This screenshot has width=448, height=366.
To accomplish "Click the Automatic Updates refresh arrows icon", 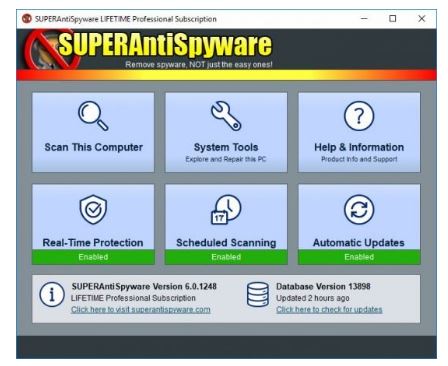I will click(x=359, y=210).
